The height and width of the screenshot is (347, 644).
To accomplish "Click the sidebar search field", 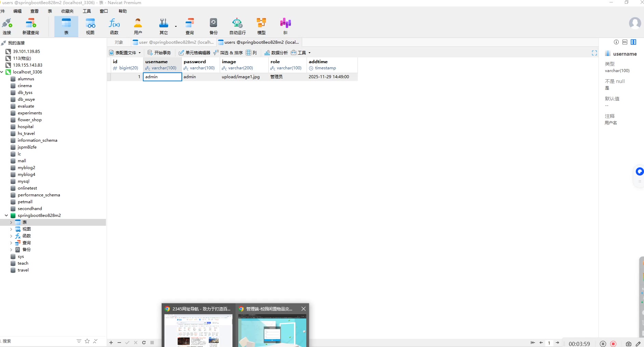I will pyautogui.click(x=38, y=341).
